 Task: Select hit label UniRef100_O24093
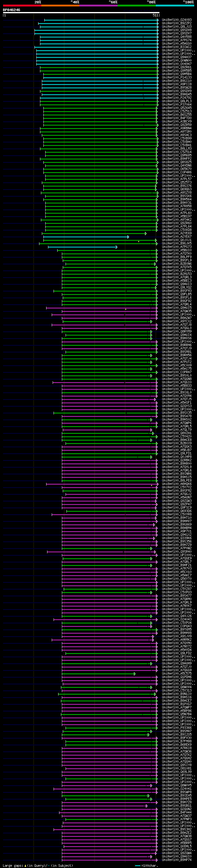tap(177, 20)
